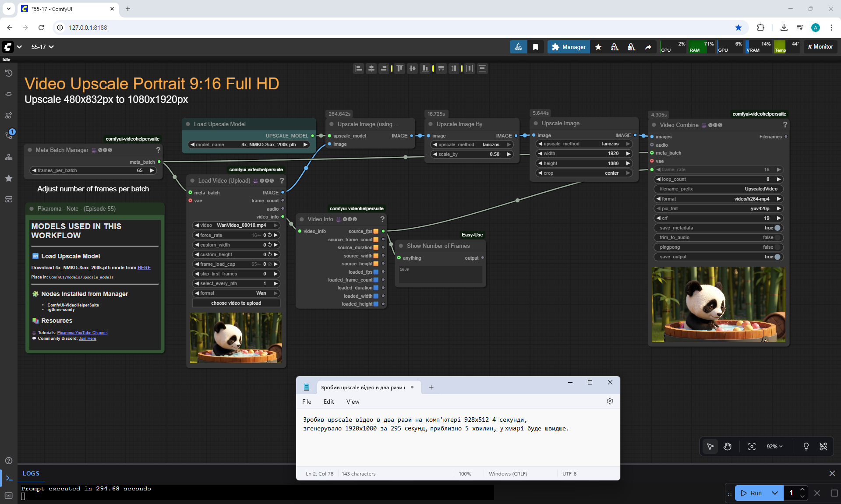Viewport: 841px width, 504px height.
Task: Click the fit view icon
Action: [x=752, y=446]
